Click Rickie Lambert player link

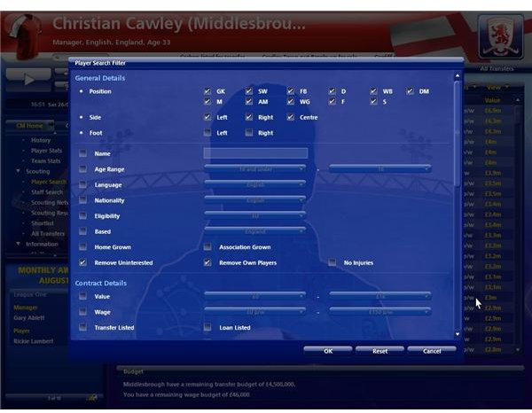tap(34, 341)
